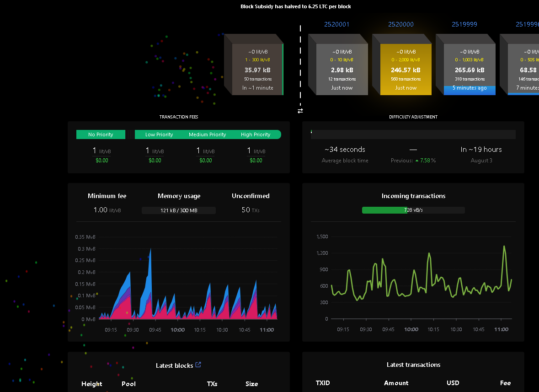The width and height of the screenshot is (539, 392).
Task: Click the '~34 seconds' average block time
Action: click(x=345, y=150)
